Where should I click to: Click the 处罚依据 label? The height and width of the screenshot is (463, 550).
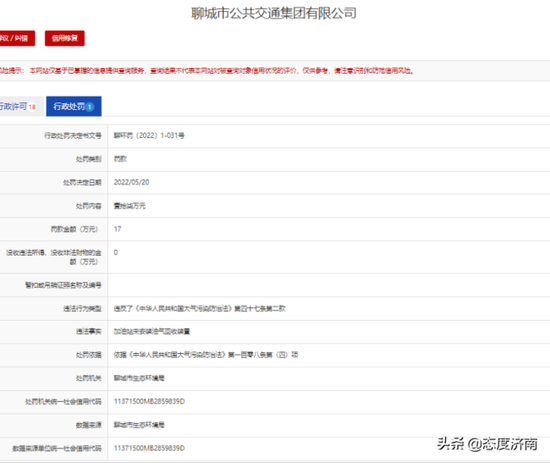tap(89, 355)
